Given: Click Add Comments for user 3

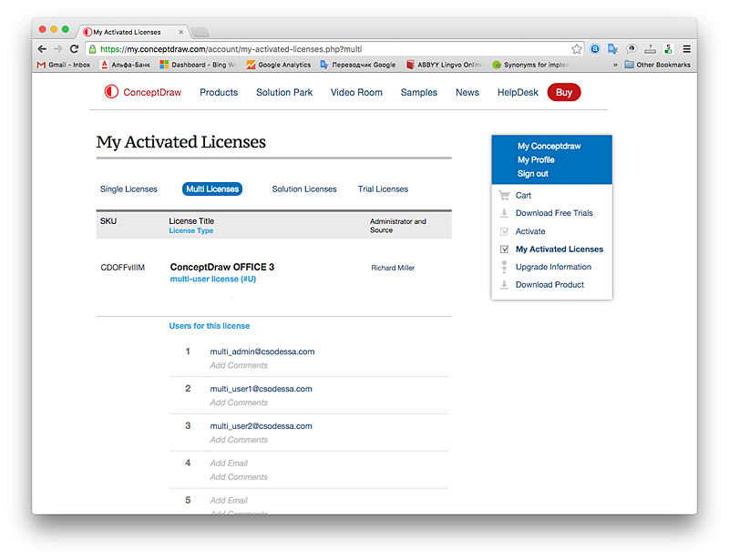Looking at the screenshot, I should pos(239,440).
